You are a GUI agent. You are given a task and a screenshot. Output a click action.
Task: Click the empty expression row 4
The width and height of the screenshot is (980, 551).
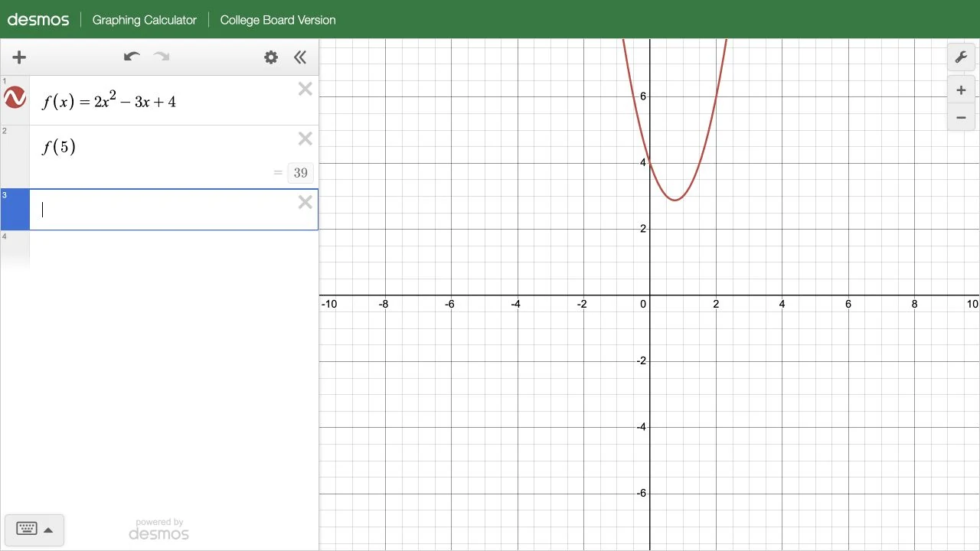[x=159, y=250]
